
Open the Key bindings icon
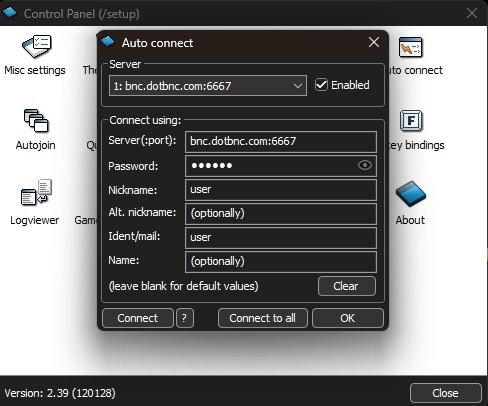(x=411, y=121)
